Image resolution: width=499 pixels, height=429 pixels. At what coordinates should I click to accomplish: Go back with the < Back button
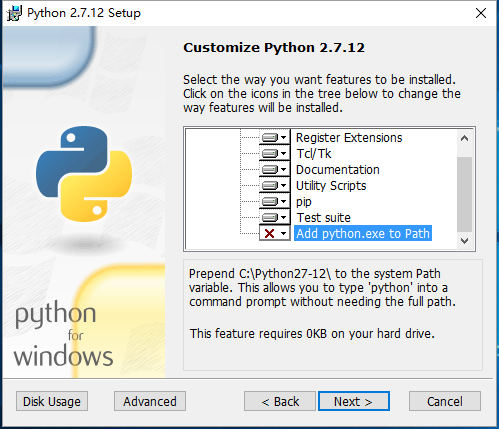(280, 401)
